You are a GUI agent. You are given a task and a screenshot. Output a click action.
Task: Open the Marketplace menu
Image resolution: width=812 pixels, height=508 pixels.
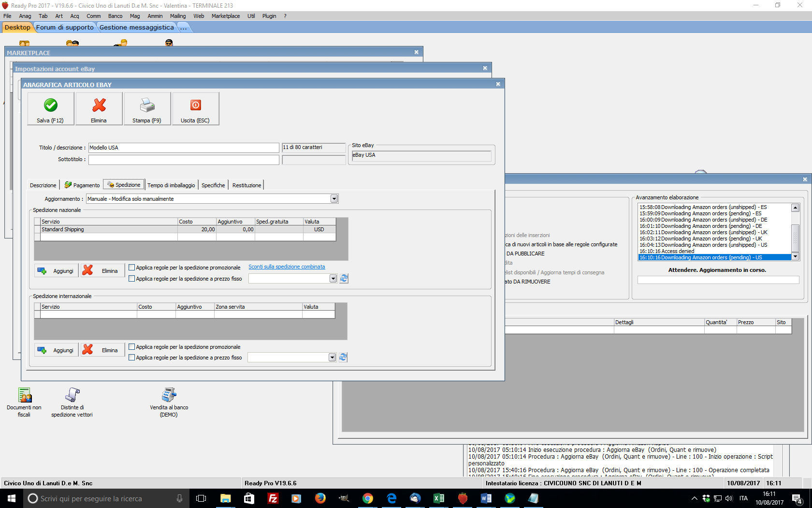coord(226,16)
